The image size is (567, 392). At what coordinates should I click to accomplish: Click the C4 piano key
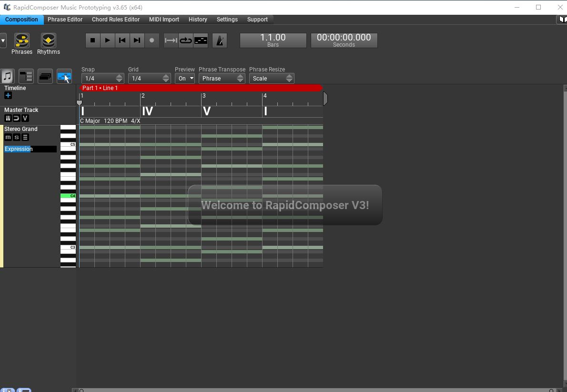click(x=68, y=196)
